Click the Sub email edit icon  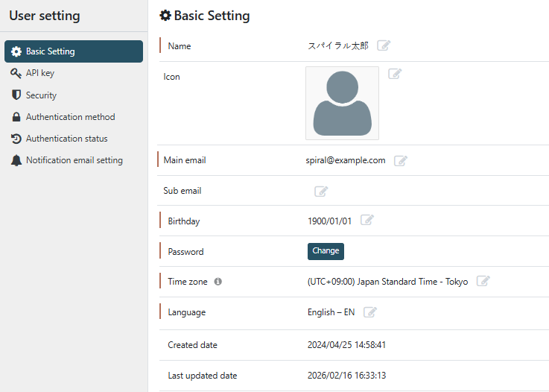321,192
